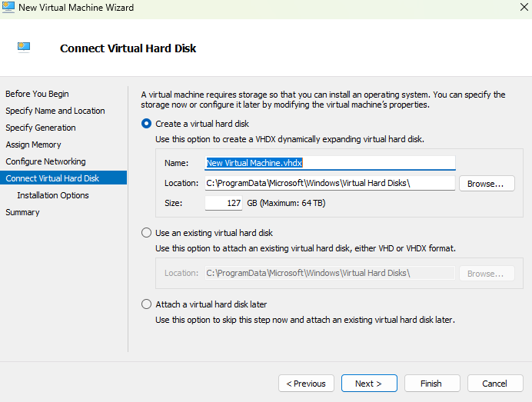Click the header icon beside Connect Virtual Hard Disk
The height and width of the screenshot is (402, 532).
(x=24, y=48)
